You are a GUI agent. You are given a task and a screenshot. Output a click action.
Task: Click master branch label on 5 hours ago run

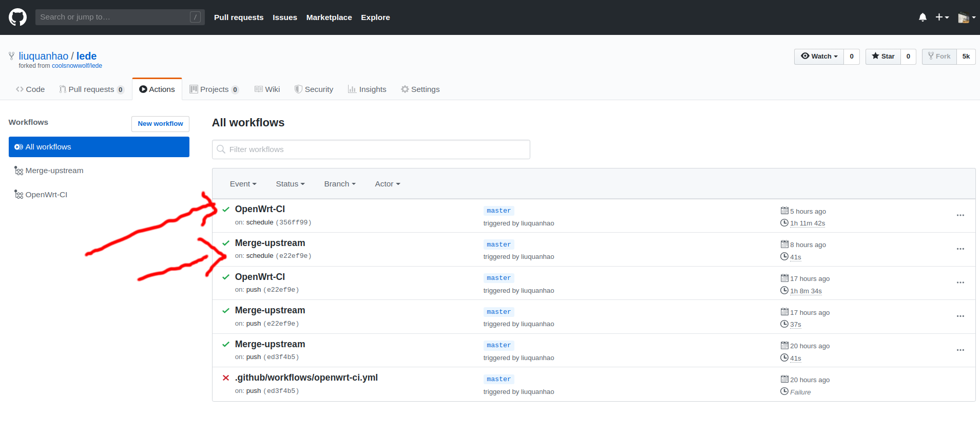[499, 211]
